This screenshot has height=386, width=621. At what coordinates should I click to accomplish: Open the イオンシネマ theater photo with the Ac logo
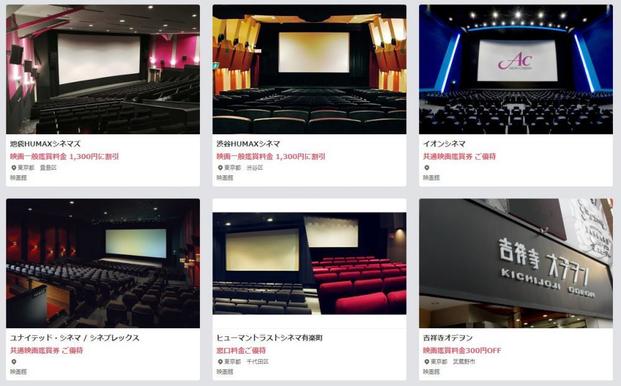(x=516, y=69)
